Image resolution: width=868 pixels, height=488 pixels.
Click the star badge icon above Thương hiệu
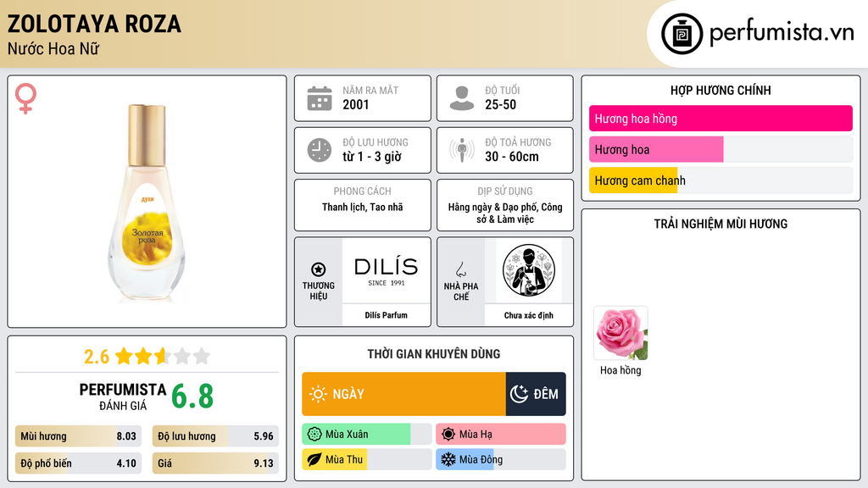(319, 269)
